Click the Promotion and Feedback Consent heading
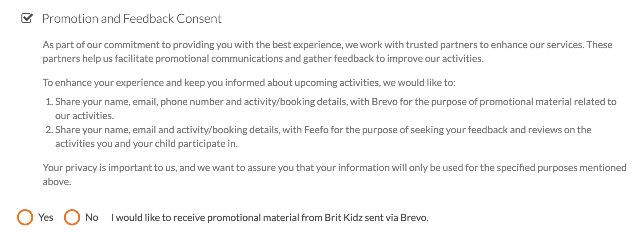 pyautogui.click(x=132, y=19)
